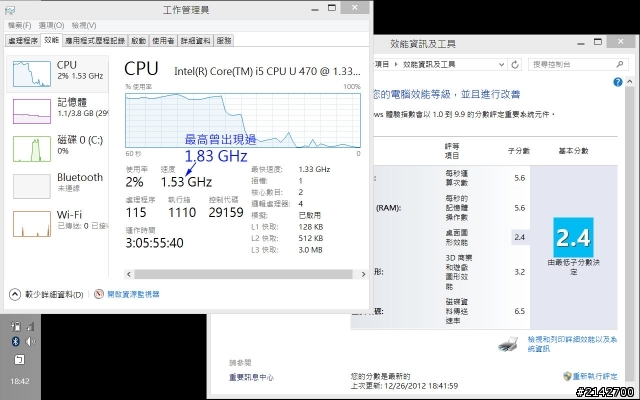Click the Bluetooth tray icon
The image size is (640, 400).
pos(16,341)
